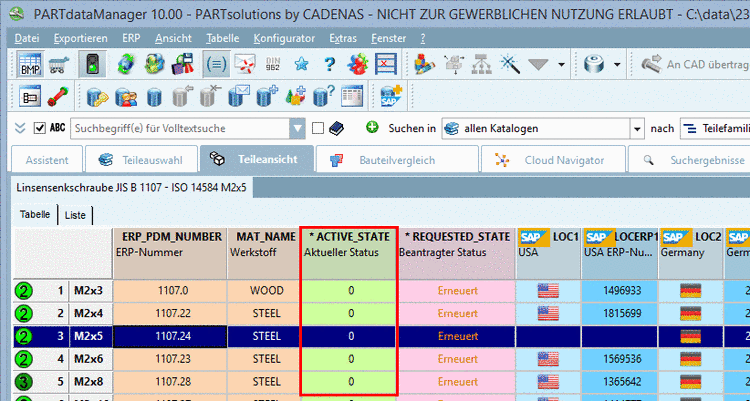
Task: Toggle the (=) parentheses equals icon
Action: pos(216,64)
